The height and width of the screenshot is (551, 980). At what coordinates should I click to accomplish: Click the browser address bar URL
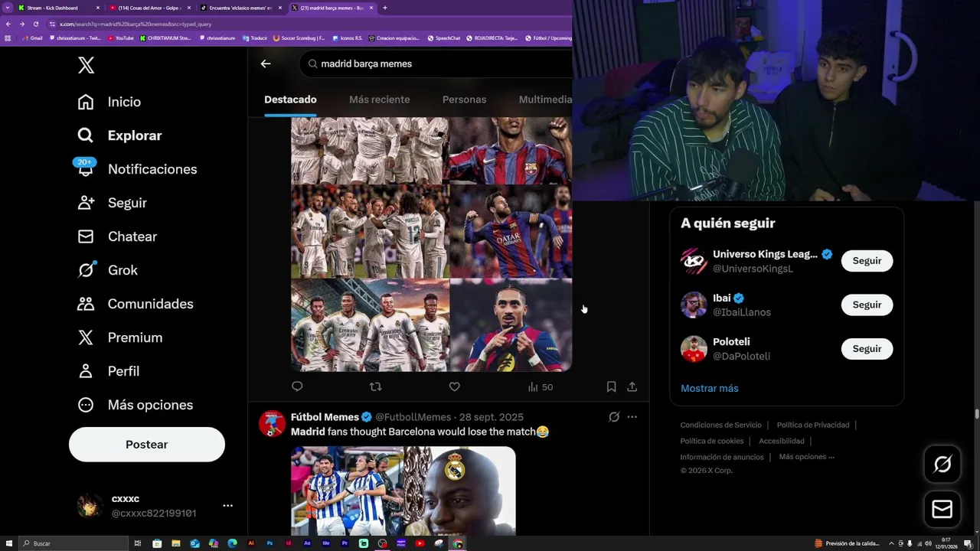(136, 24)
